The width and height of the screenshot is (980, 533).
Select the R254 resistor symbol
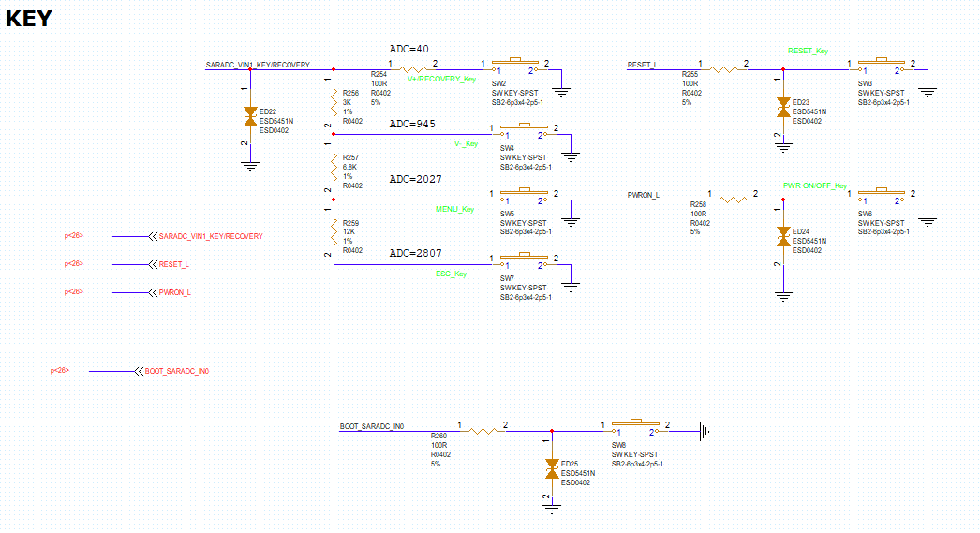coord(413,69)
